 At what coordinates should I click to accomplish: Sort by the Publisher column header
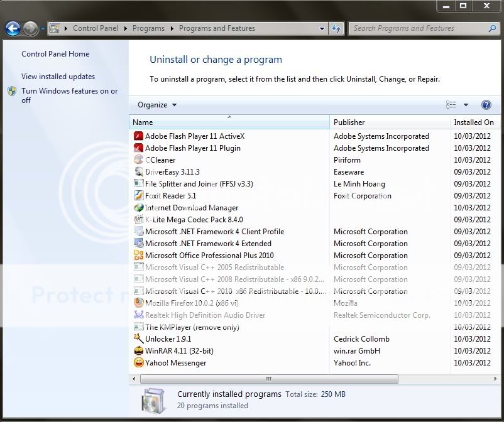click(x=390, y=122)
